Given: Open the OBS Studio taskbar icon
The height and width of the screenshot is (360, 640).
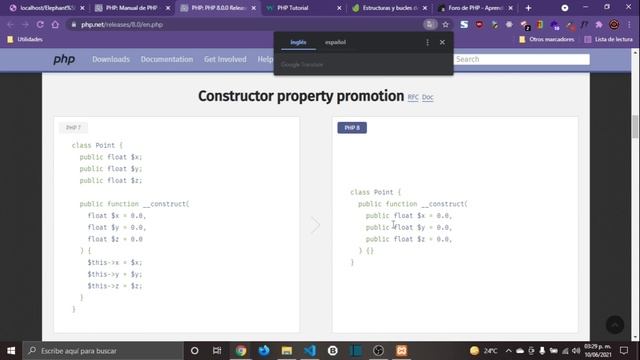Looking at the screenshot, I should (x=378, y=351).
